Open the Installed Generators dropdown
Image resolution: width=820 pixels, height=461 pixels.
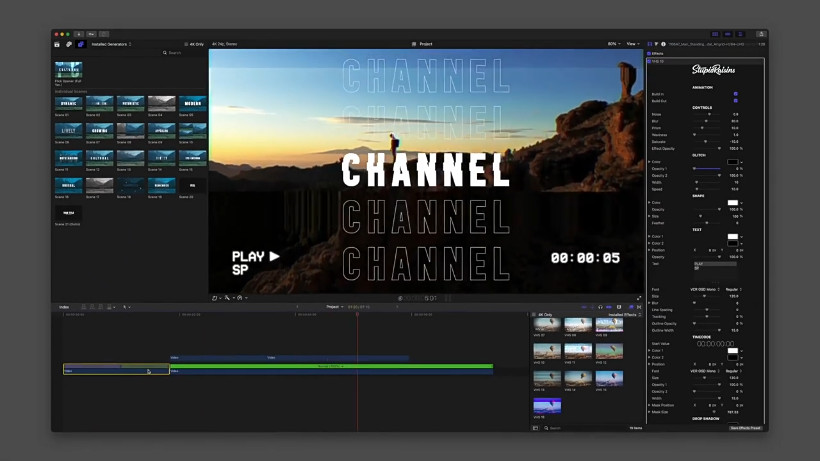[x=111, y=44]
